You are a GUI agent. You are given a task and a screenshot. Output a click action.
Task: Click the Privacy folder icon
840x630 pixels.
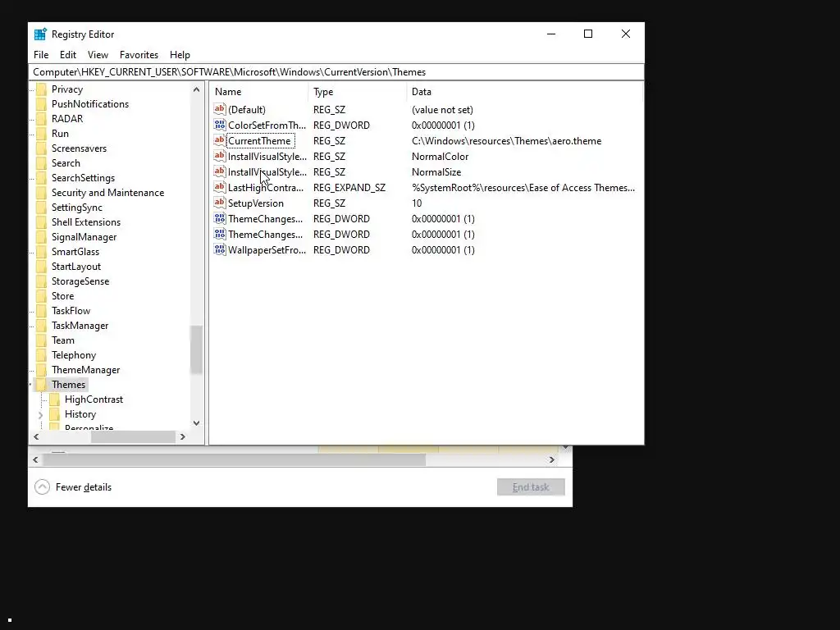click(41, 89)
